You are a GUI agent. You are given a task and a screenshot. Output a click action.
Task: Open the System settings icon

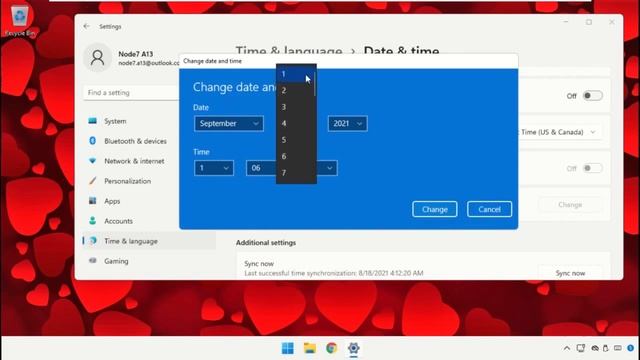pos(93,121)
